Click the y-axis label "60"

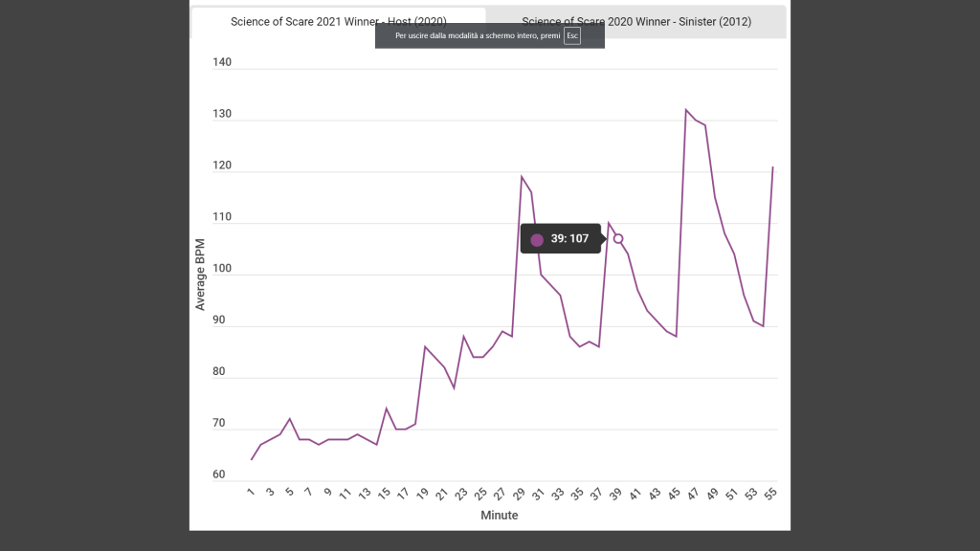pyautogui.click(x=219, y=474)
